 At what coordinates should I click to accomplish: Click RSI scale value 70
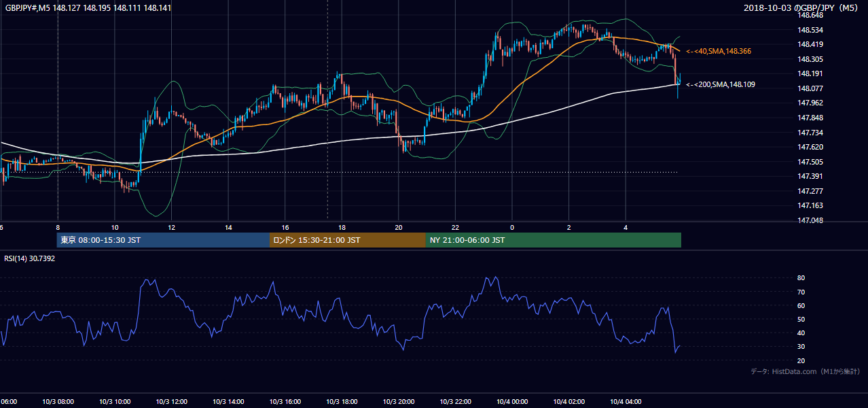click(x=801, y=292)
